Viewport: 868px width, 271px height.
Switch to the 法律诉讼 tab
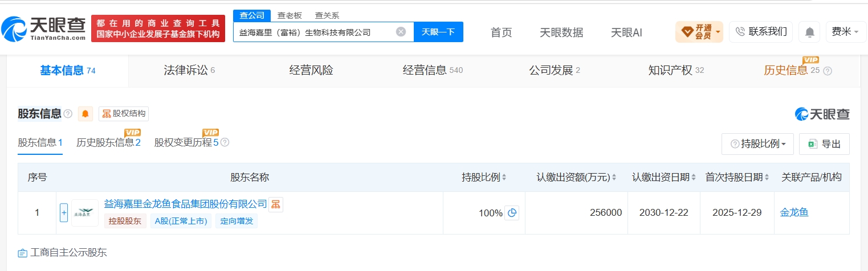click(x=189, y=71)
